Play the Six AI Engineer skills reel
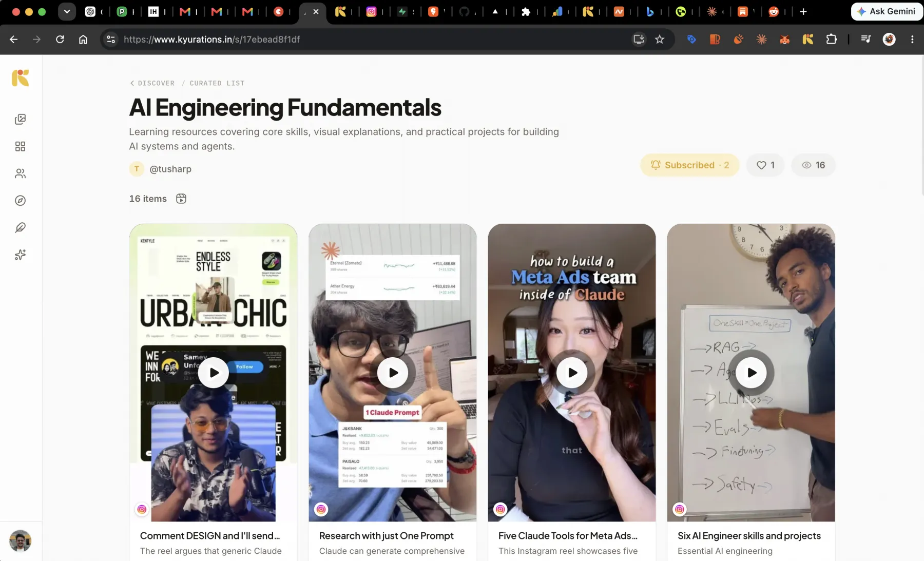The image size is (924, 561). click(751, 373)
